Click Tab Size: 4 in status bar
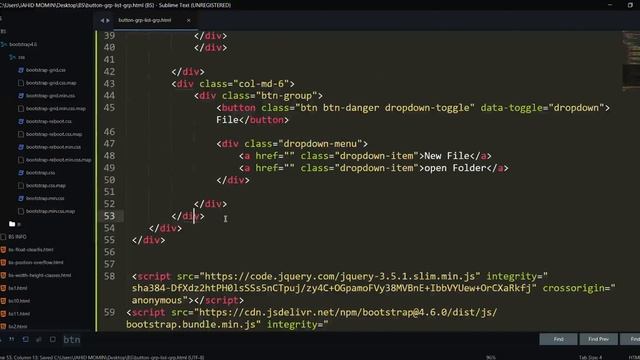The image size is (640, 360). 590,357
